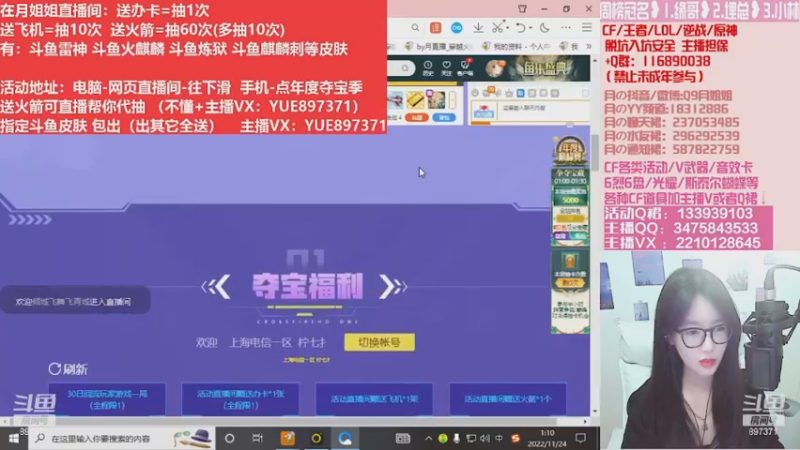Open the orange app on the taskbar
This screenshot has height=450, width=800.
(288, 438)
